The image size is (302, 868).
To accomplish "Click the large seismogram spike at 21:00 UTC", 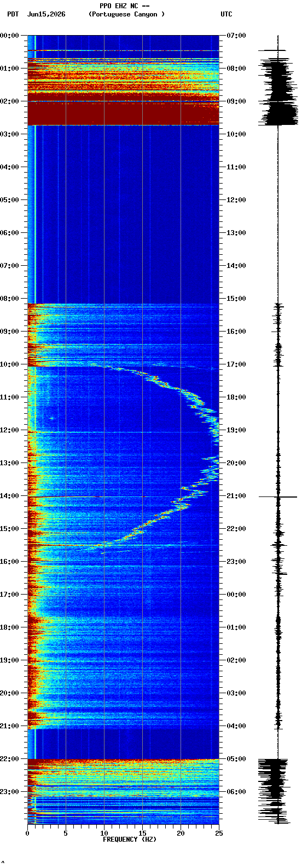I will click(x=278, y=497).
